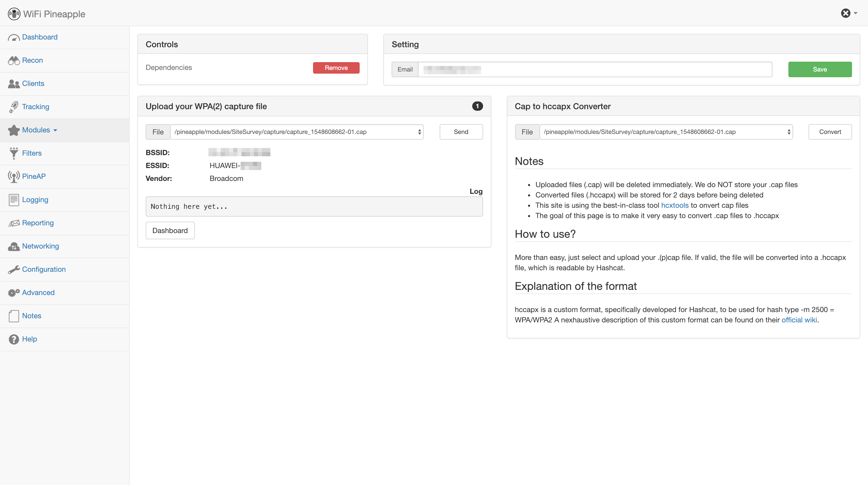Image resolution: width=868 pixels, height=485 pixels.
Task: Follow the hcxtools link
Action: pyautogui.click(x=675, y=205)
